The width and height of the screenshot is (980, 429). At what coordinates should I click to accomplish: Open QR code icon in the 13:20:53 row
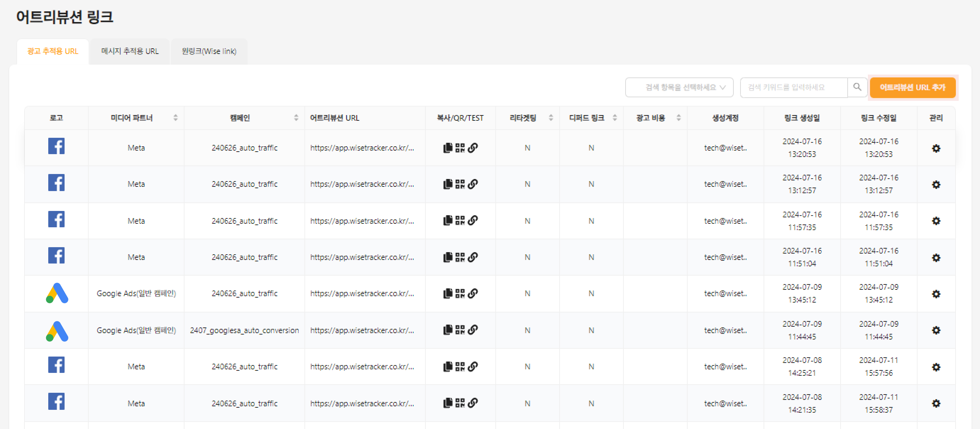460,148
